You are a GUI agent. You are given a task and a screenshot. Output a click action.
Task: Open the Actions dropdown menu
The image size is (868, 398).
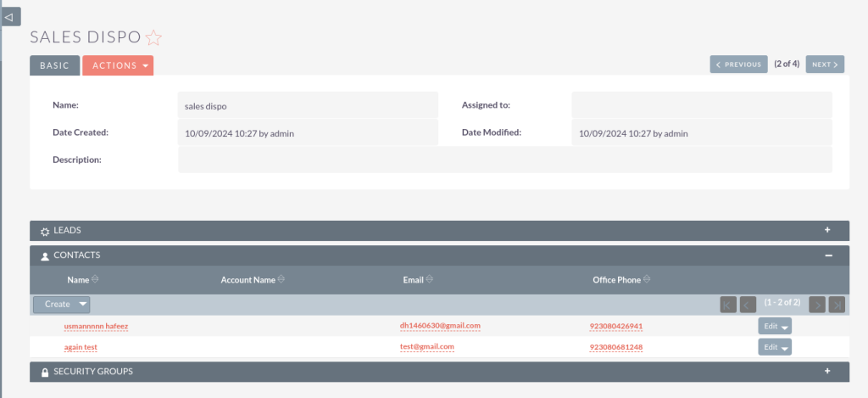click(x=118, y=65)
